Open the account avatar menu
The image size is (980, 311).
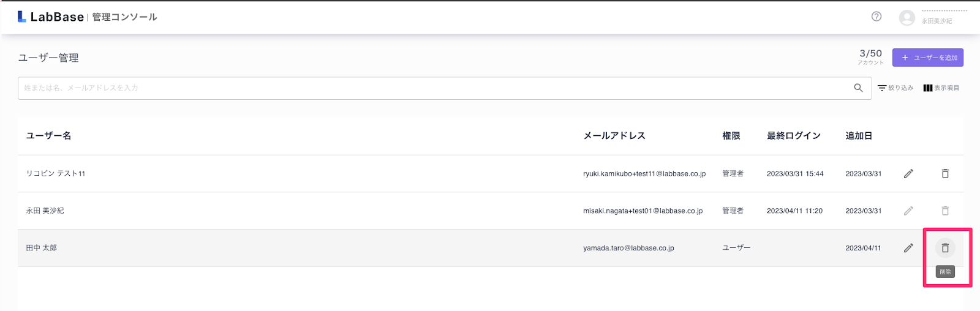point(907,18)
